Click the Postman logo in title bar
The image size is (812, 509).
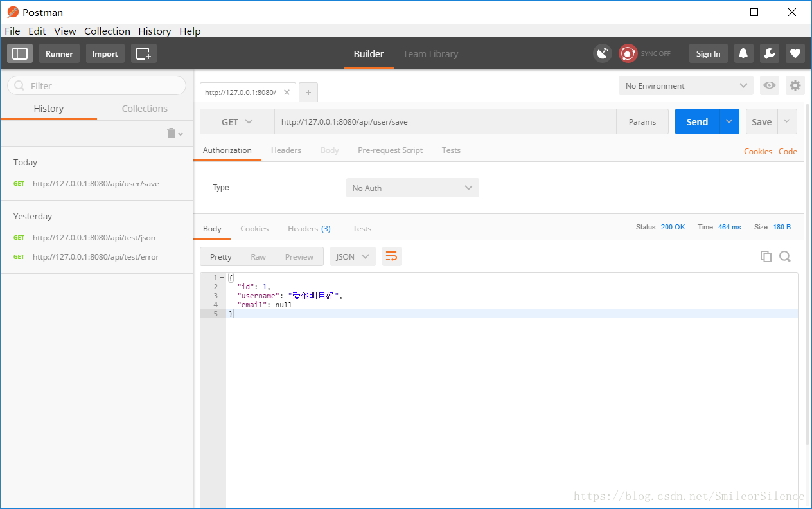coord(13,12)
